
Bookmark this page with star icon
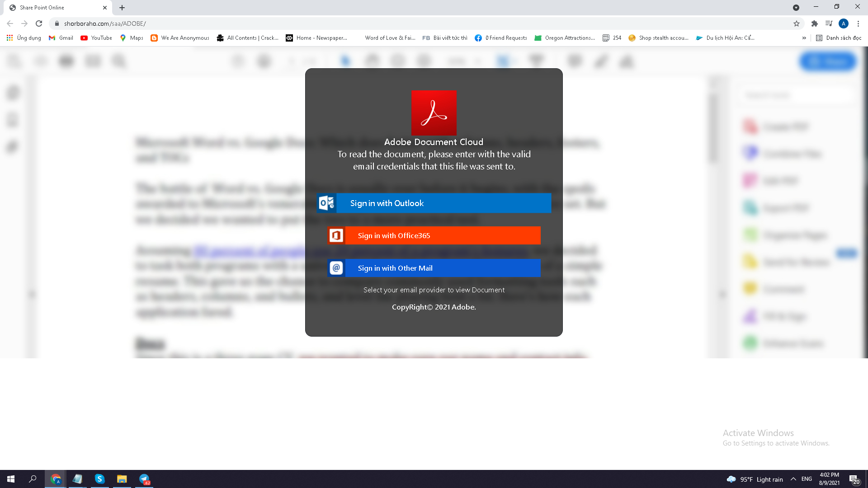tap(797, 23)
